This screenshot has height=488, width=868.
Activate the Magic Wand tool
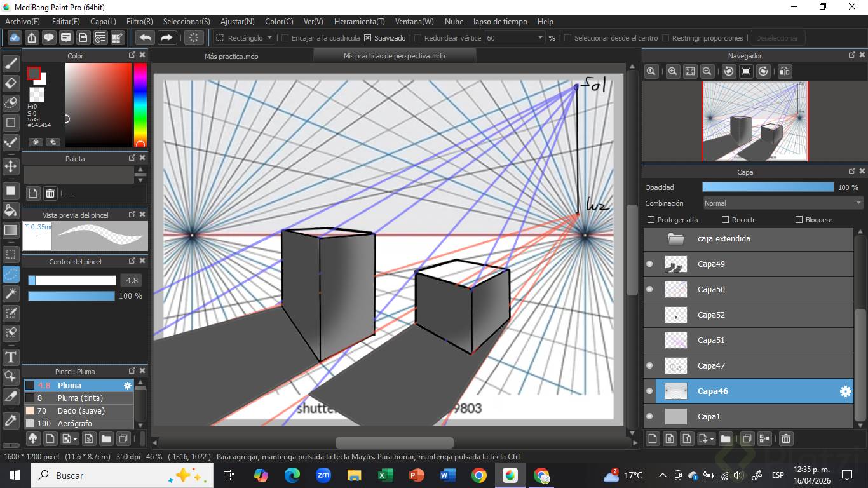coord(11,293)
